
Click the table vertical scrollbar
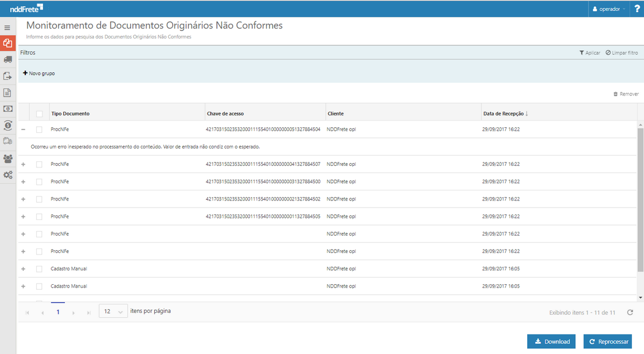click(640, 195)
